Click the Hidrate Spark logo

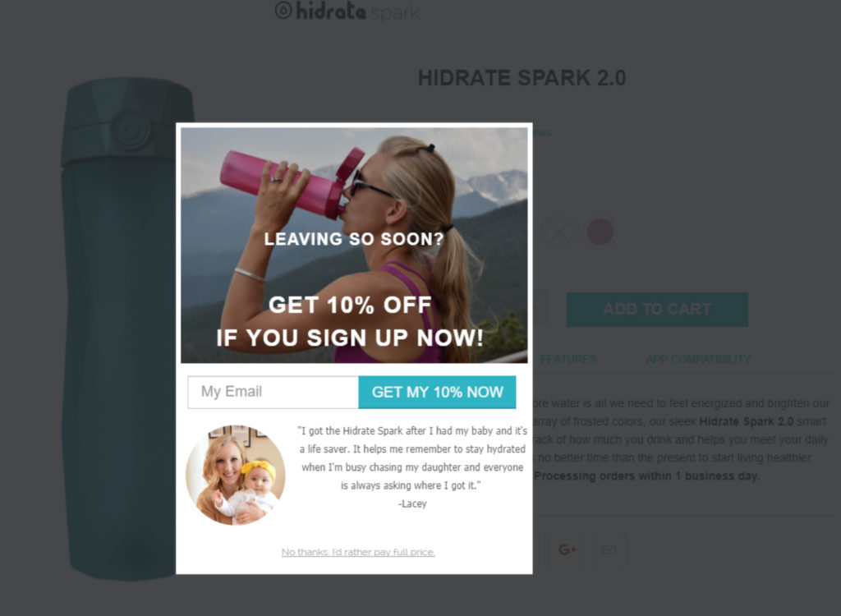point(347,11)
